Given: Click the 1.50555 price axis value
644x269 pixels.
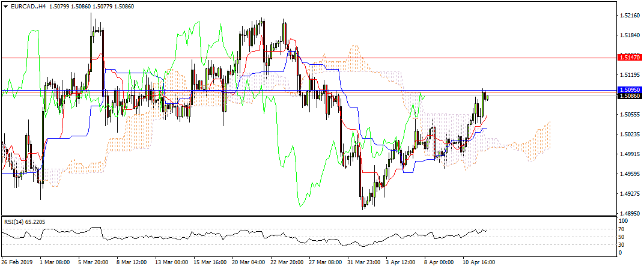Looking at the screenshot, I should coord(631,115).
